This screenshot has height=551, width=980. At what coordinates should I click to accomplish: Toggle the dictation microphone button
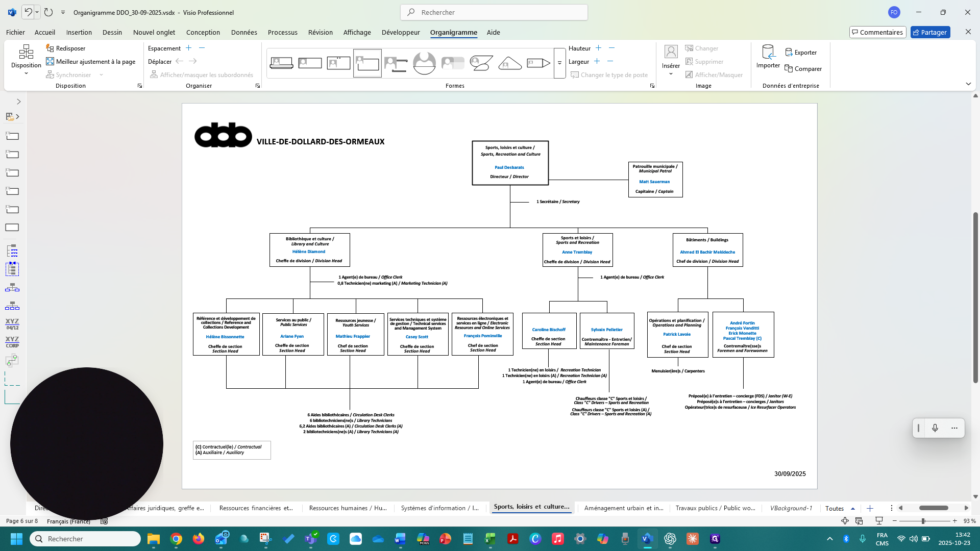pyautogui.click(x=935, y=428)
